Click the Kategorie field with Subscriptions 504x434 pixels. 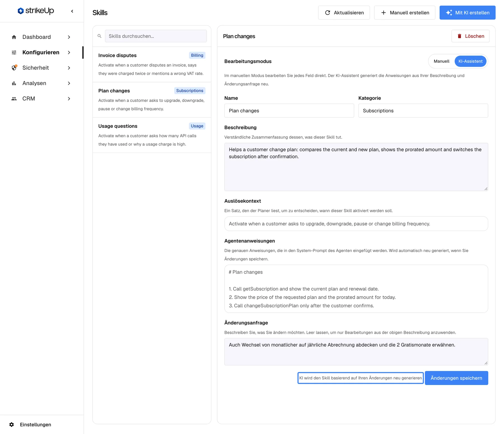pyautogui.click(x=423, y=111)
